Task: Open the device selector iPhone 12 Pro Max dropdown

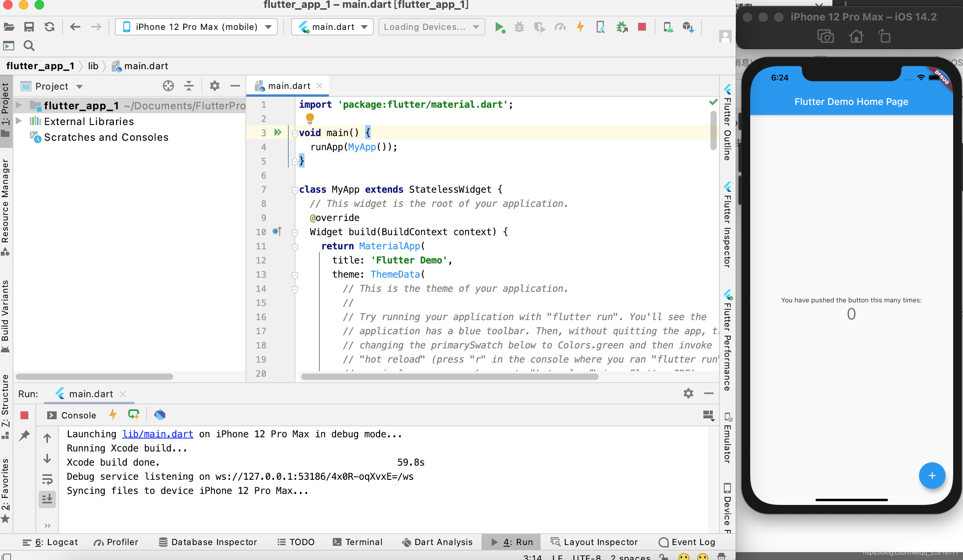Action: tap(196, 27)
